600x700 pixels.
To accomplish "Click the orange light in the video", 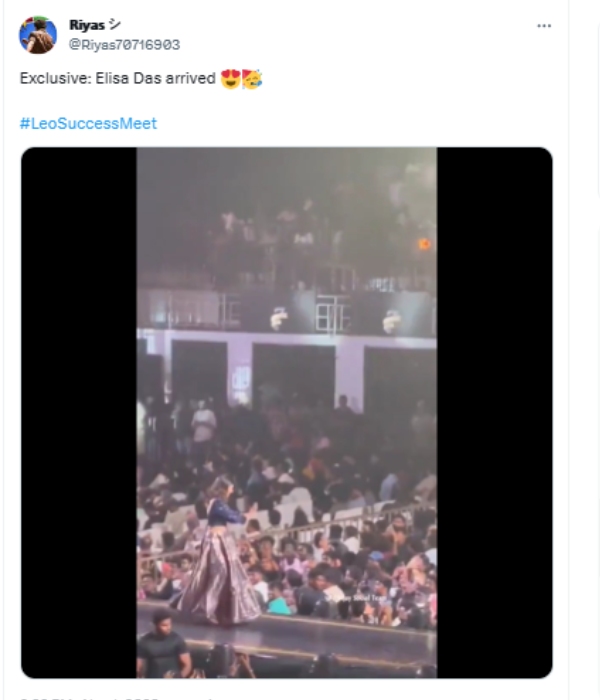I will [425, 243].
